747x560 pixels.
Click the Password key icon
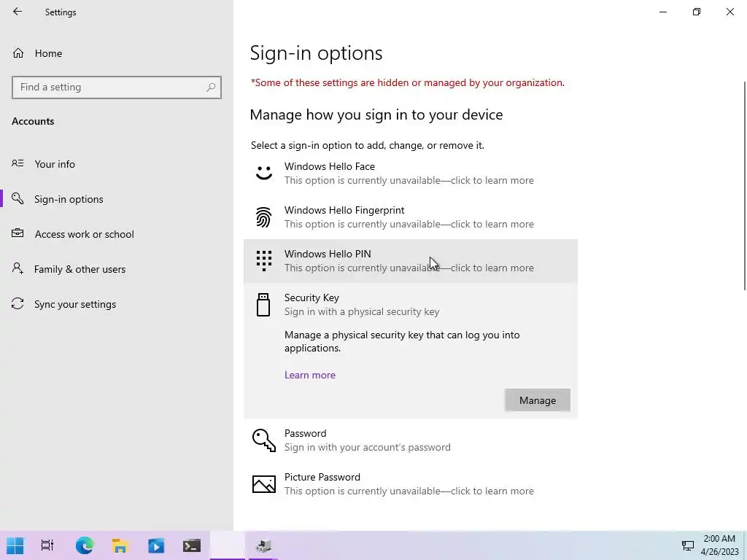(264, 440)
